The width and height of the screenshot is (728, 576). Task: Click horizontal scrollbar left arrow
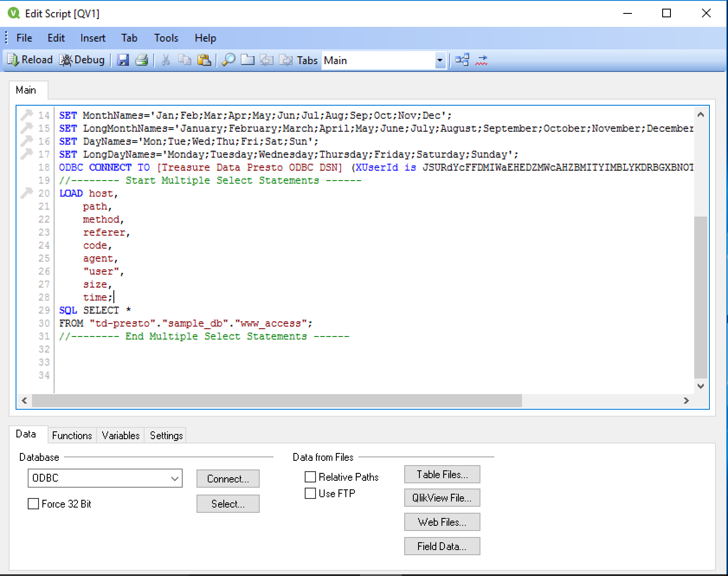tap(24, 401)
